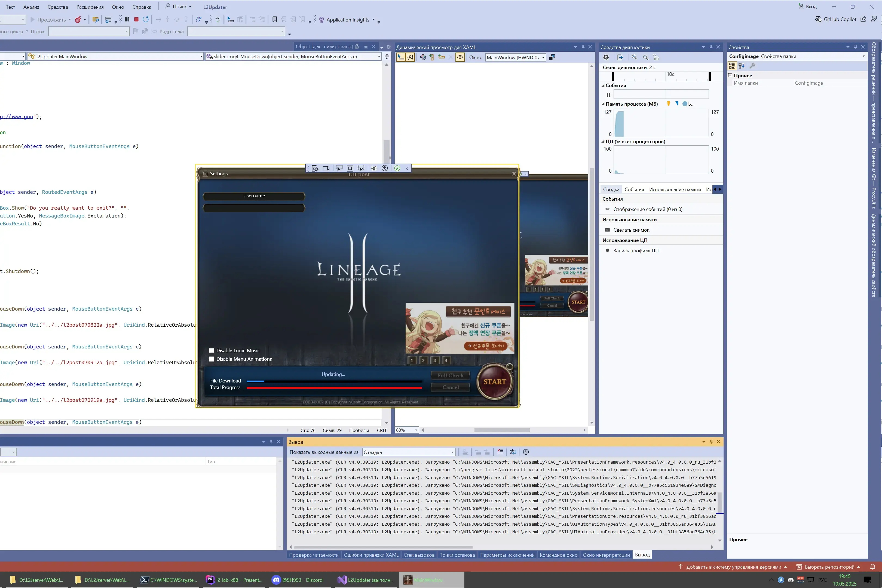Toggle the eye preview icon in XAML toolbar
The image size is (882, 588).
pos(460,57)
